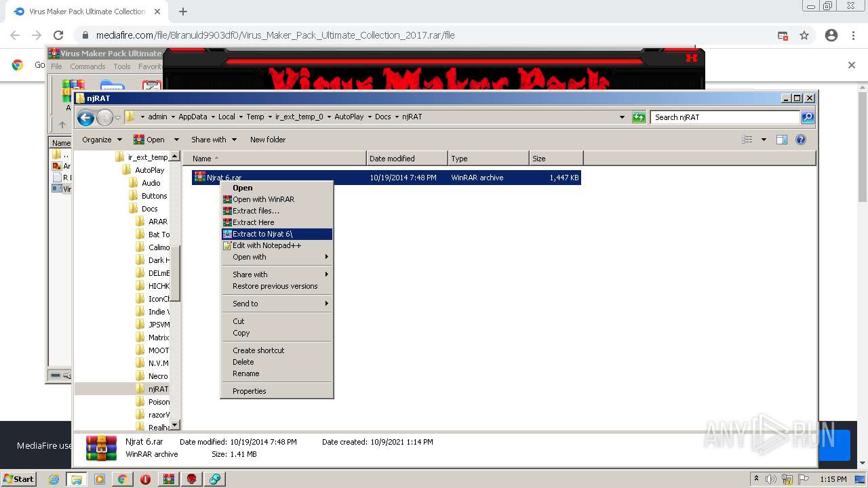The height and width of the screenshot is (488, 868).
Task: Open the toolbar Share with dropdown
Action: click(x=214, y=140)
